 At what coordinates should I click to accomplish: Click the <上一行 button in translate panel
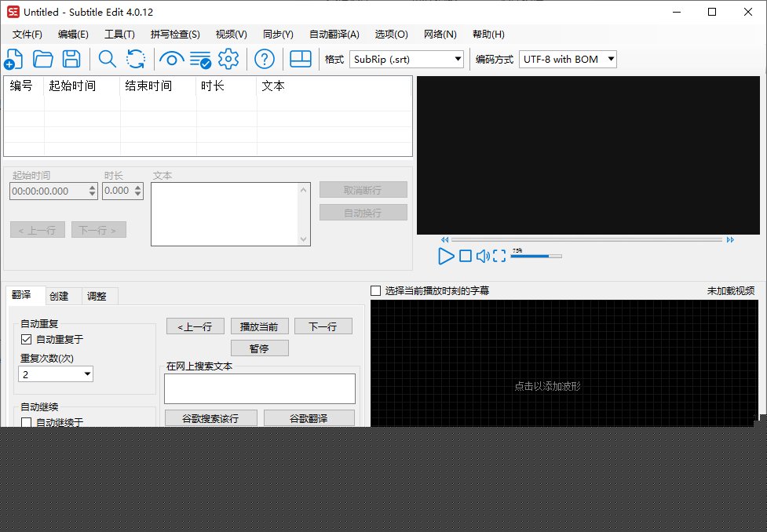click(195, 326)
